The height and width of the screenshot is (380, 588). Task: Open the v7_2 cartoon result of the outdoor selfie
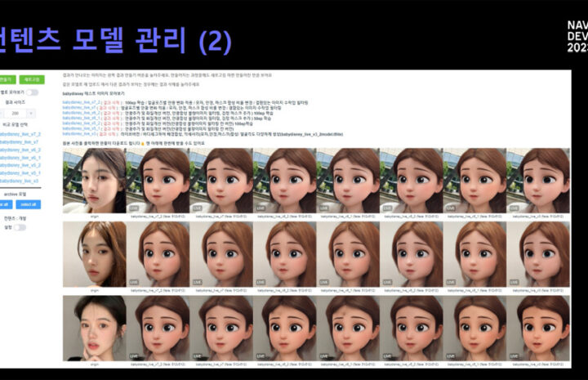(x=158, y=181)
